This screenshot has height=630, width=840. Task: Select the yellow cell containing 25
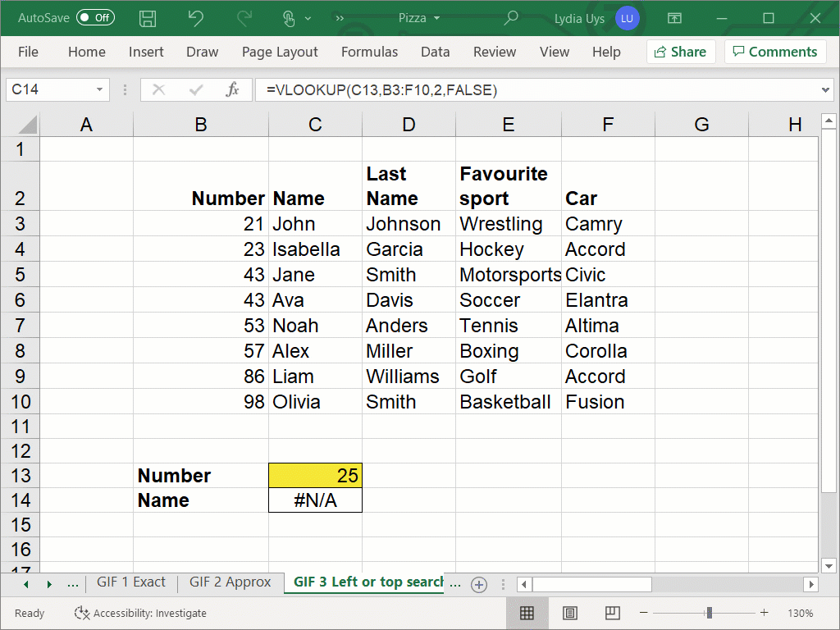[x=315, y=475]
